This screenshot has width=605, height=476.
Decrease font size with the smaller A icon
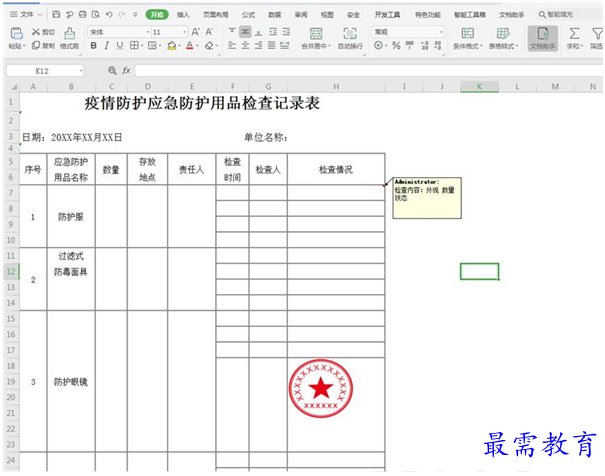(x=209, y=32)
